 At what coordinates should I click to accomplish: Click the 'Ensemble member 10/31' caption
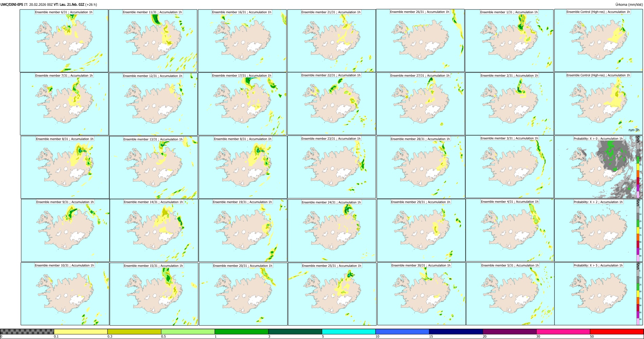coord(64,265)
